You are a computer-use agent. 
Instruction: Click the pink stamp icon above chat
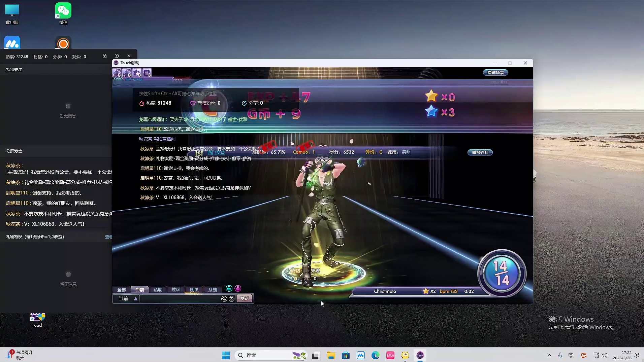coord(238,288)
